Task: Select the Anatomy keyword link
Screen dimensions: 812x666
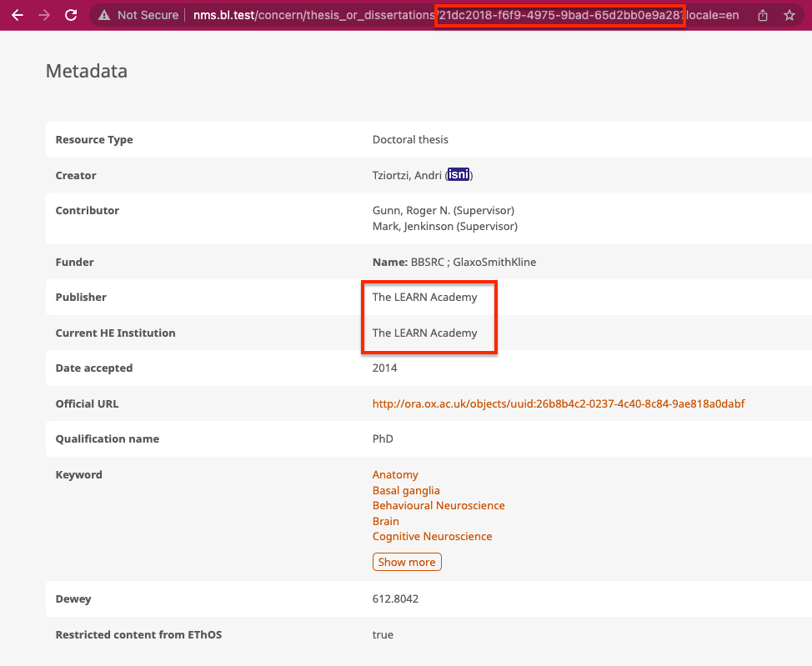Action: [x=394, y=474]
